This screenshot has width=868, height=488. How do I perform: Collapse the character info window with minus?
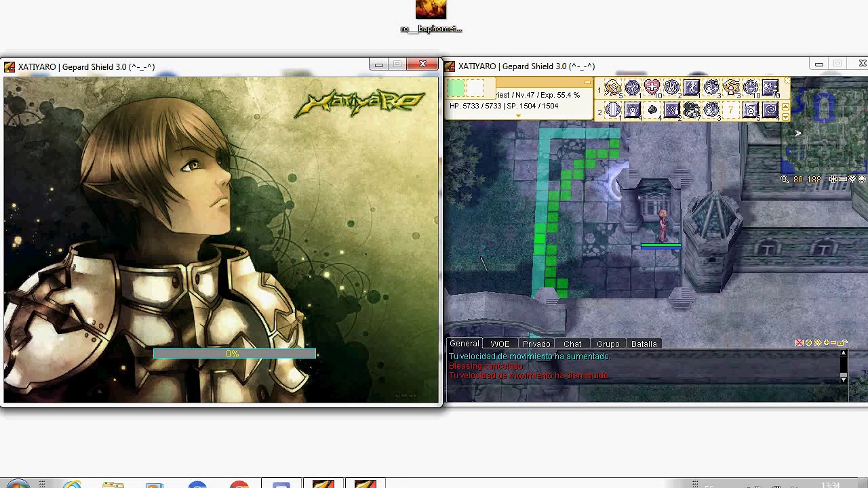coord(587,83)
